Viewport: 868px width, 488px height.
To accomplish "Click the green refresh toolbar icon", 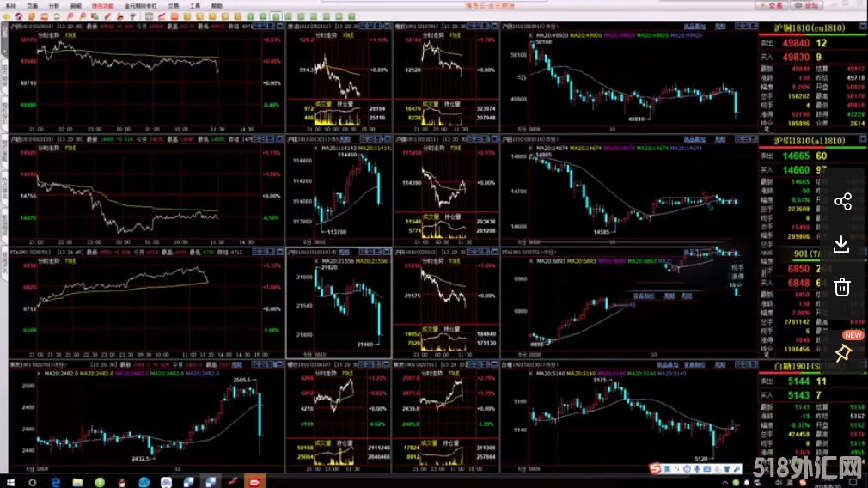I will (x=57, y=16).
